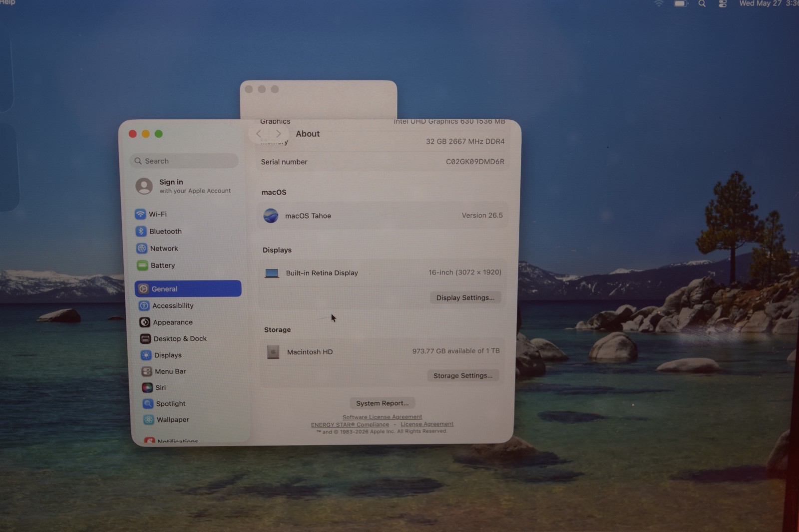
Task: Open Desktop & Dock icon
Action: (145, 339)
